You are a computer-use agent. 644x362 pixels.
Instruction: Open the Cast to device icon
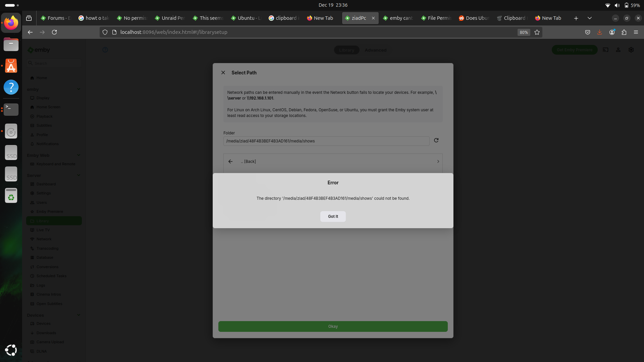[x=605, y=50]
